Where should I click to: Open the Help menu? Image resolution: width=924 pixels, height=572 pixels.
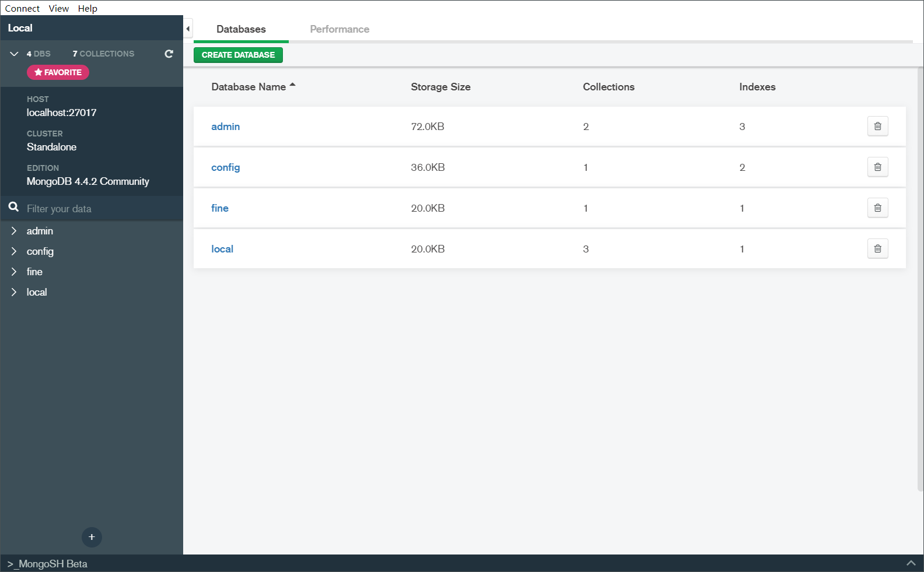click(87, 8)
